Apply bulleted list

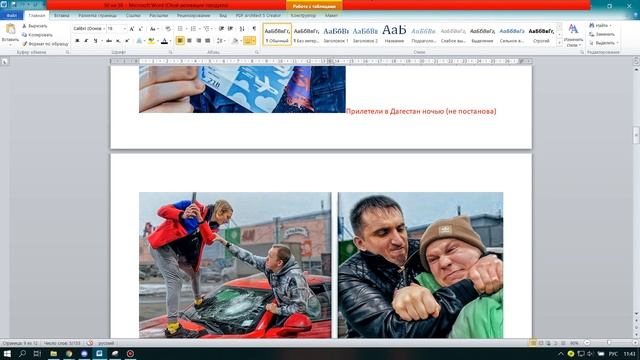tap(180, 29)
